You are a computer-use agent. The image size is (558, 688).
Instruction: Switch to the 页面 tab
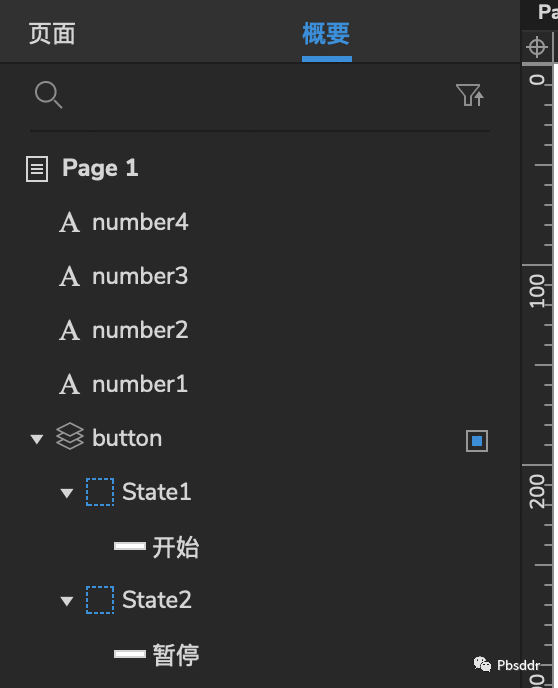[x=52, y=34]
